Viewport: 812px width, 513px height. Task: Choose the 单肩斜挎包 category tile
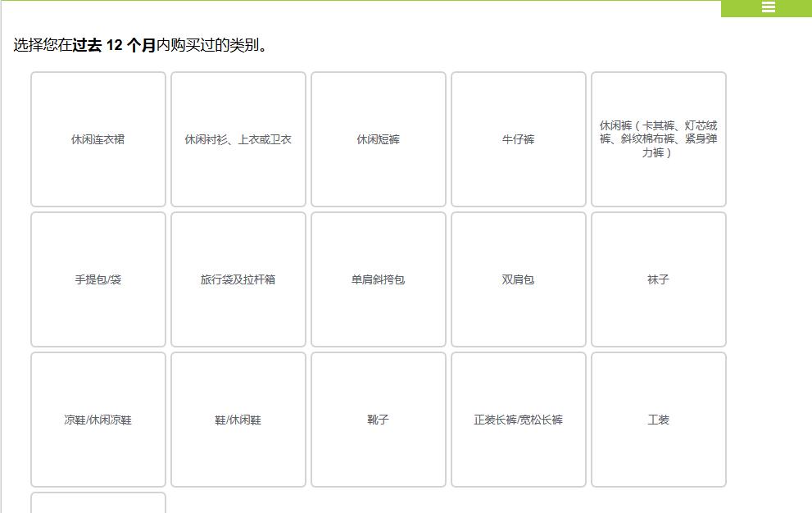(x=379, y=279)
